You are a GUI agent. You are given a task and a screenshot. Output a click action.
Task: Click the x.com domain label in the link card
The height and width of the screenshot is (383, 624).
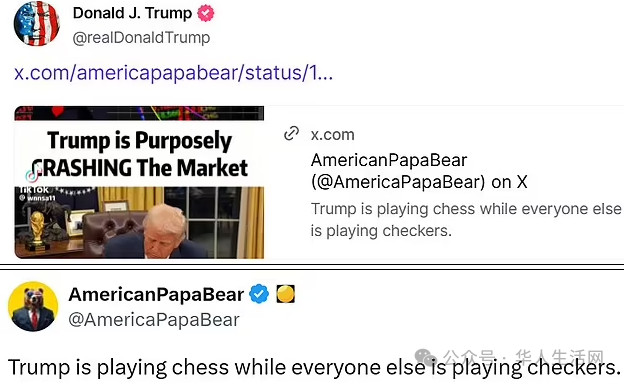[333, 135]
